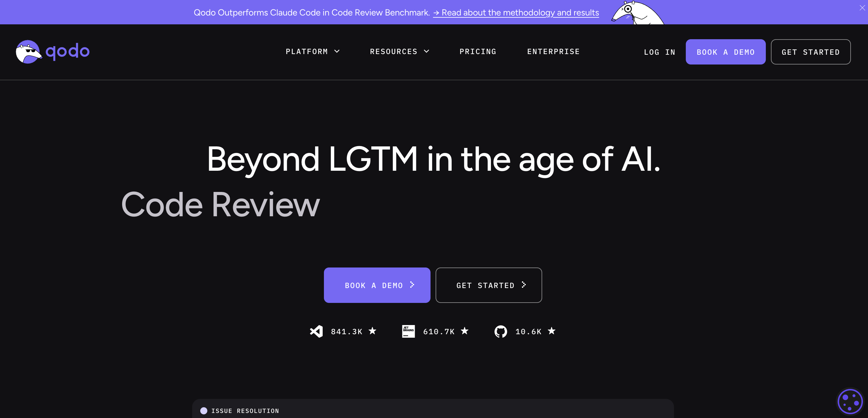Click the Qodo logo mascot icon
Screen dimensions: 868x418
pyautogui.click(x=28, y=52)
